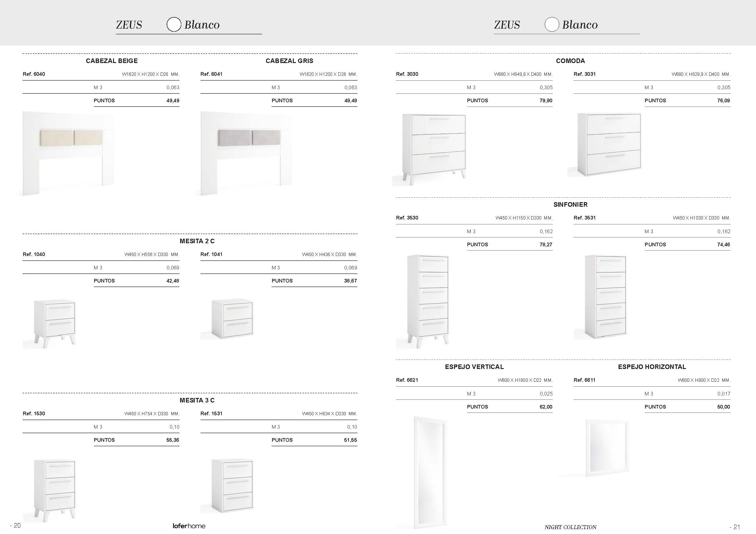Click the SINFONIER heading
This screenshot has width=756, height=534.
tap(570, 205)
